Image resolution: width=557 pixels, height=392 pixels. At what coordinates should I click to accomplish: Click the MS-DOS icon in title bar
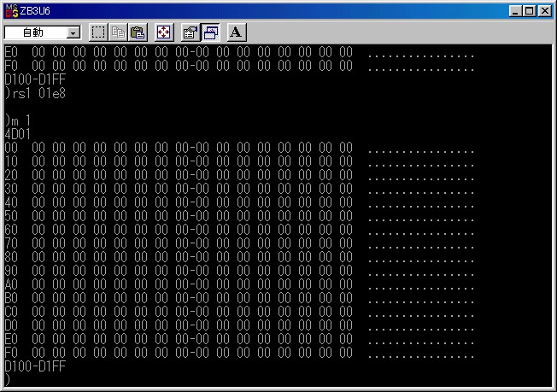[12, 11]
